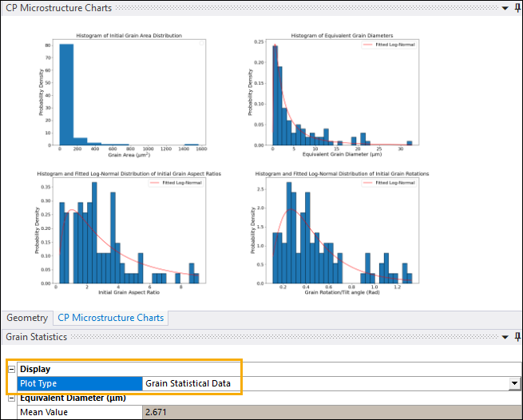Image resolution: width=523 pixels, height=420 pixels.
Task: Open Grain Statistics panel options arrow
Action: 505,337
